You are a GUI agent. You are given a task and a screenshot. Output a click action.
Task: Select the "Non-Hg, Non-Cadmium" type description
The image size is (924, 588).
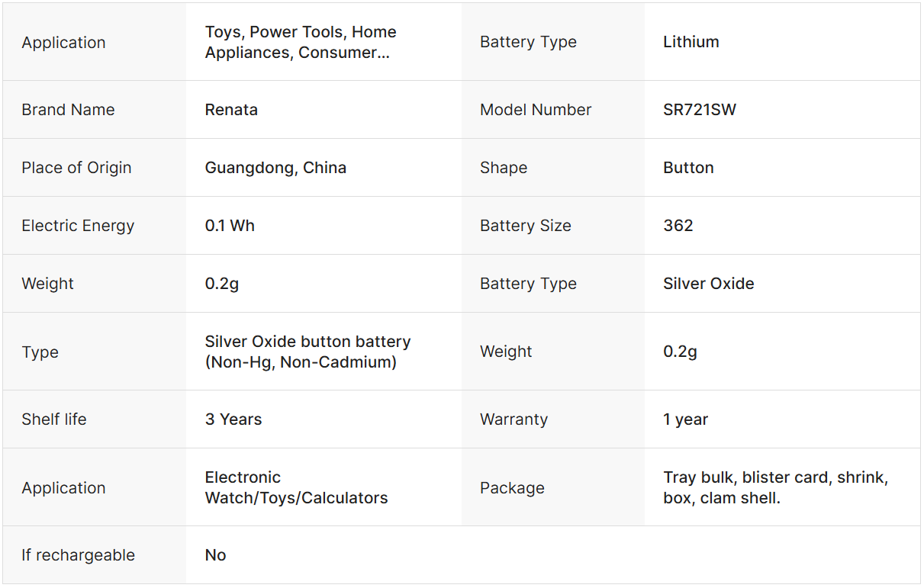(301, 362)
